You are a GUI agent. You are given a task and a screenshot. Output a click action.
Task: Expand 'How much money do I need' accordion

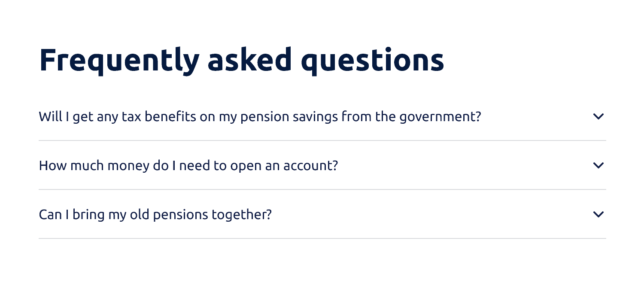pyautogui.click(x=322, y=165)
